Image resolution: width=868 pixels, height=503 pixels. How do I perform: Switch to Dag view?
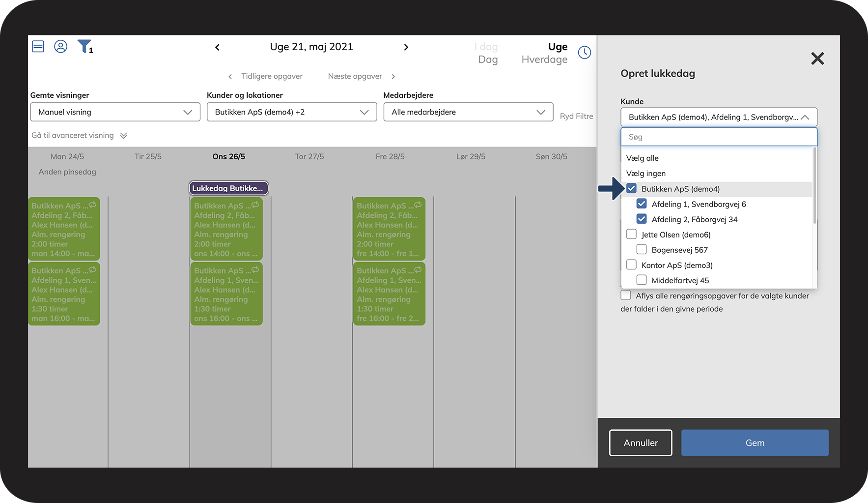(488, 59)
